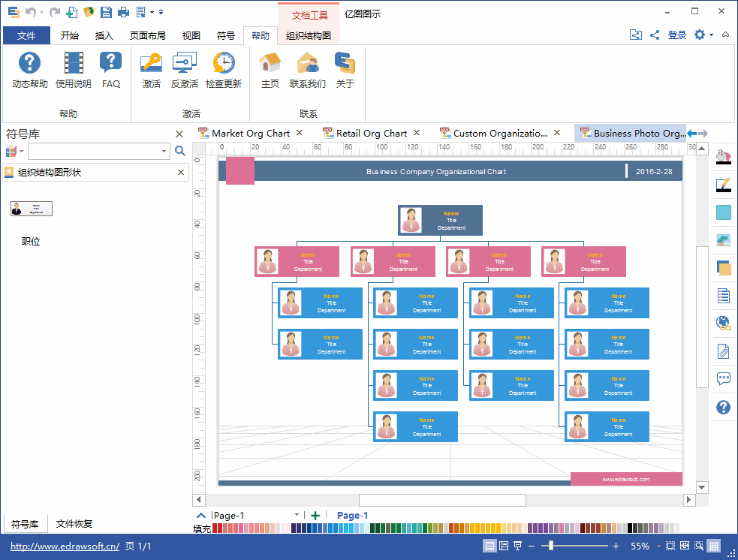Switch to the 组织结构图 ribbon tab
This screenshot has width=738, height=560.
309,35
